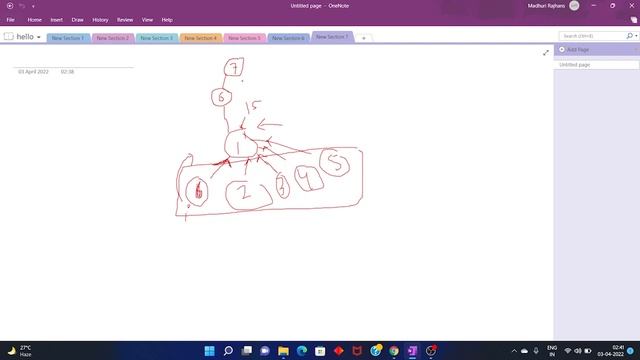Switch the ENG IN input language
Screen dimensions: 640x360
click(552, 351)
